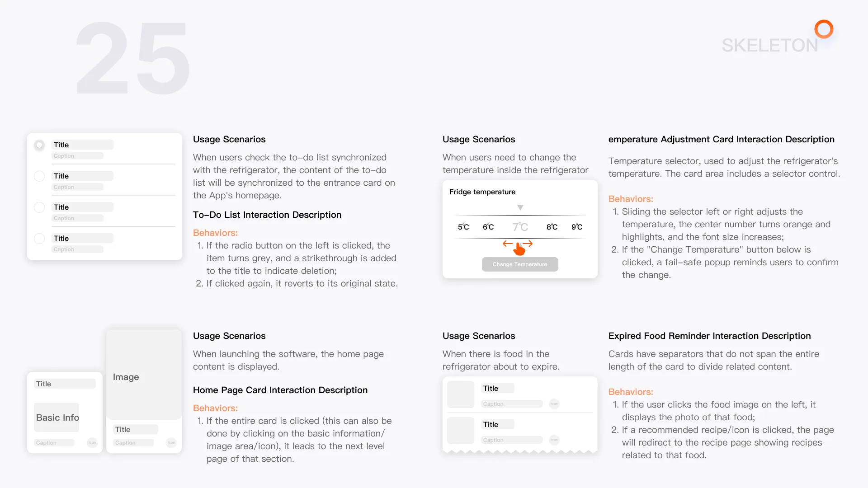Click icon in first expired food row
Screen dimensions: 868x488
554,404
